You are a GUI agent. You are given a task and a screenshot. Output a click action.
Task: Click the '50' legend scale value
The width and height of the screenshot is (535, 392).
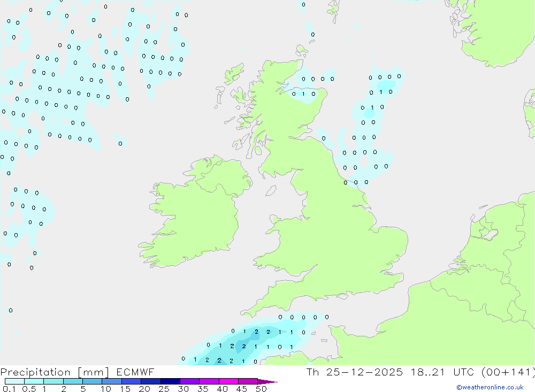click(261, 389)
